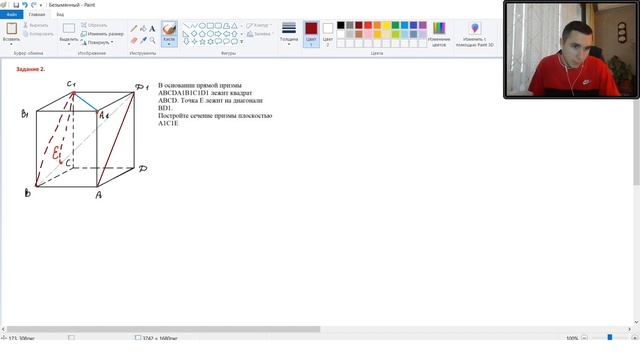640x360 pixels.
Task: Select the Color picker eyedropper tool
Action: click(143, 40)
